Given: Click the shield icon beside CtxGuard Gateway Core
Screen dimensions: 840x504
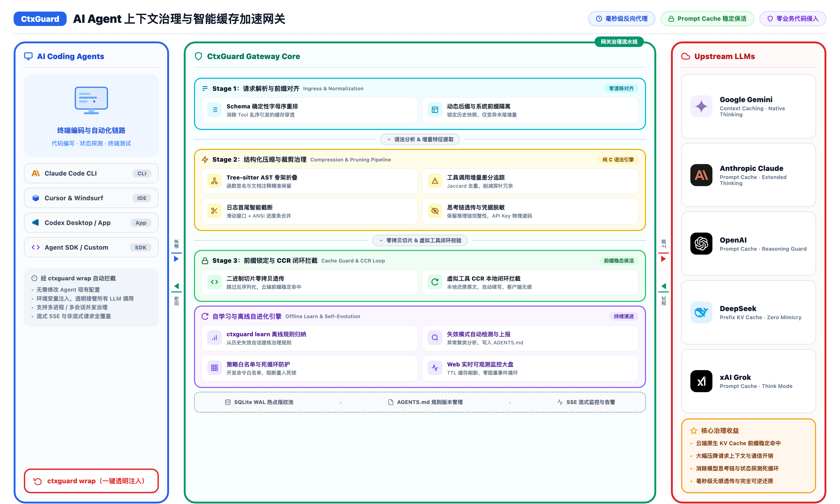Looking at the screenshot, I should (x=198, y=56).
